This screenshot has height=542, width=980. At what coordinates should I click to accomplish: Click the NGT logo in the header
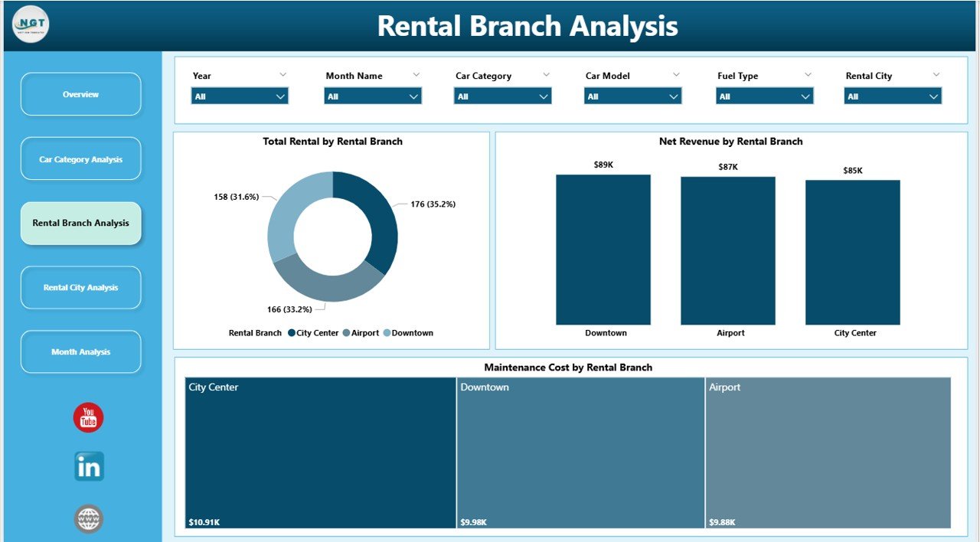pyautogui.click(x=29, y=24)
